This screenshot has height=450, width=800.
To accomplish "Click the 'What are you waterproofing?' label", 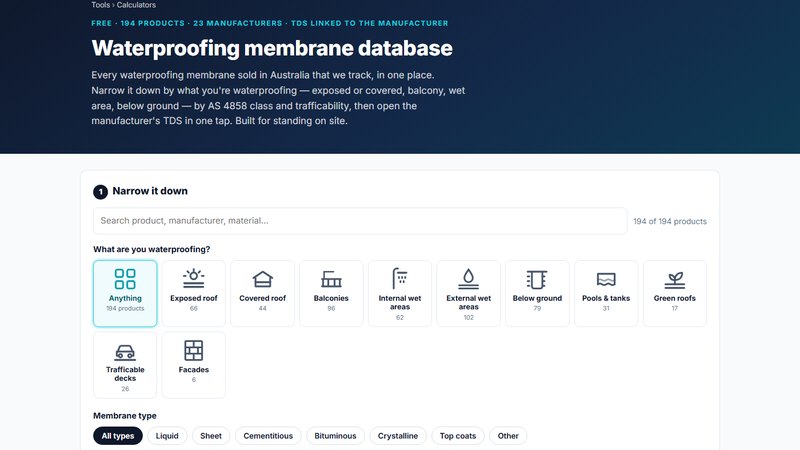I will [152, 249].
